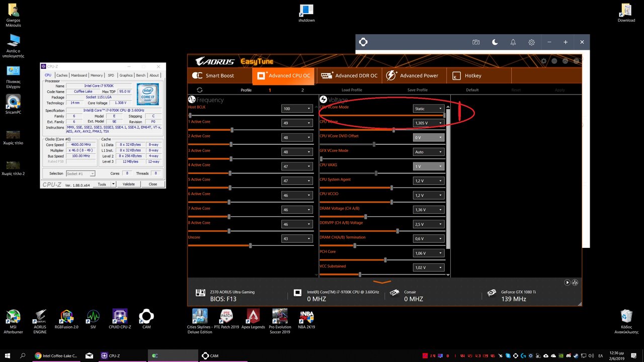Viewport: 644px width, 362px height.
Task: Click the taskbar clock showing 12:36
Action: point(616,355)
